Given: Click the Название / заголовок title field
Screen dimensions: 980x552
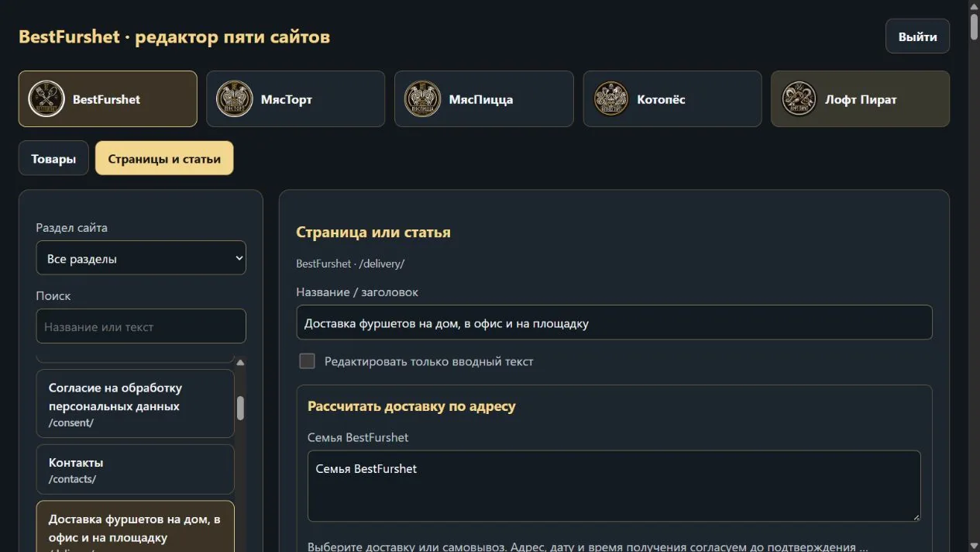Looking at the screenshot, I should (614, 323).
